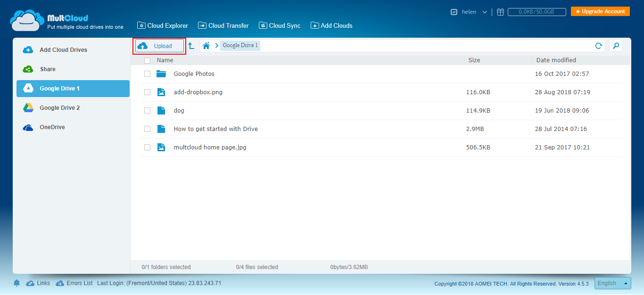The width and height of the screenshot is (644, 295).
Task: Click the 116.0KB size cell
Action: (x=478, y=92)
